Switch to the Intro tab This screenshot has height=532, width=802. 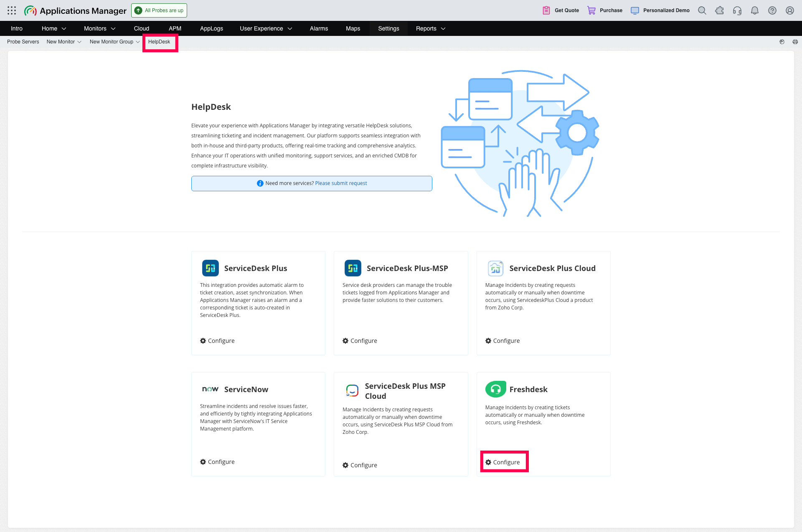coord(17,28)
